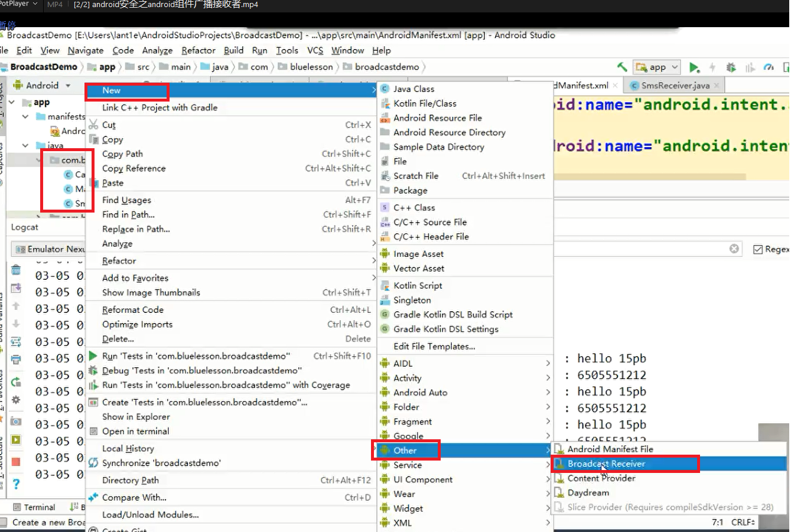Open the VCS menu
The height and width of the screenshot is (532, 791).
[315, 51]
